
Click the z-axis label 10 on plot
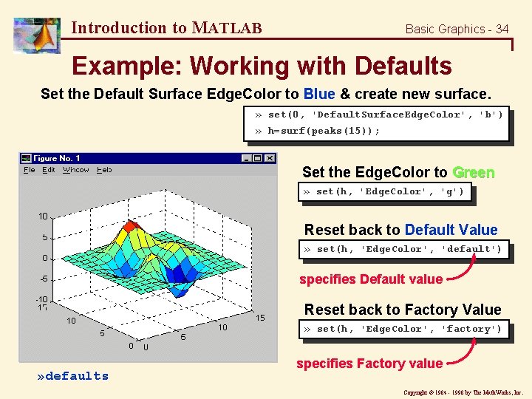tap(43, 216)
